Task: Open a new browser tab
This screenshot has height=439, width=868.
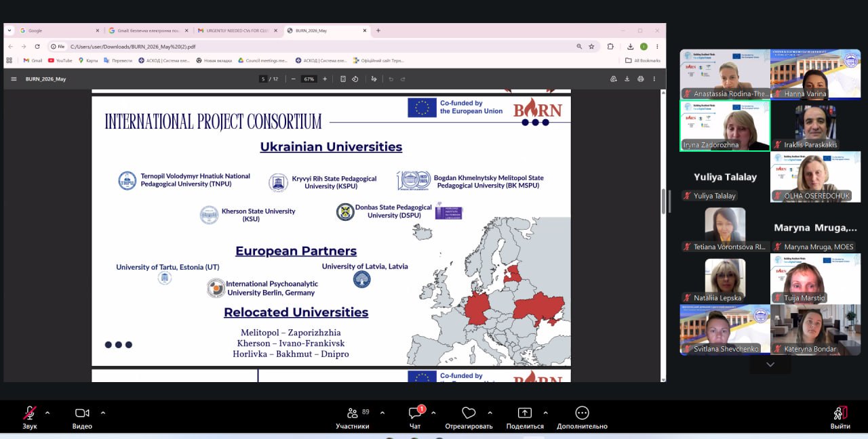Action: click(x=378, y=30)
